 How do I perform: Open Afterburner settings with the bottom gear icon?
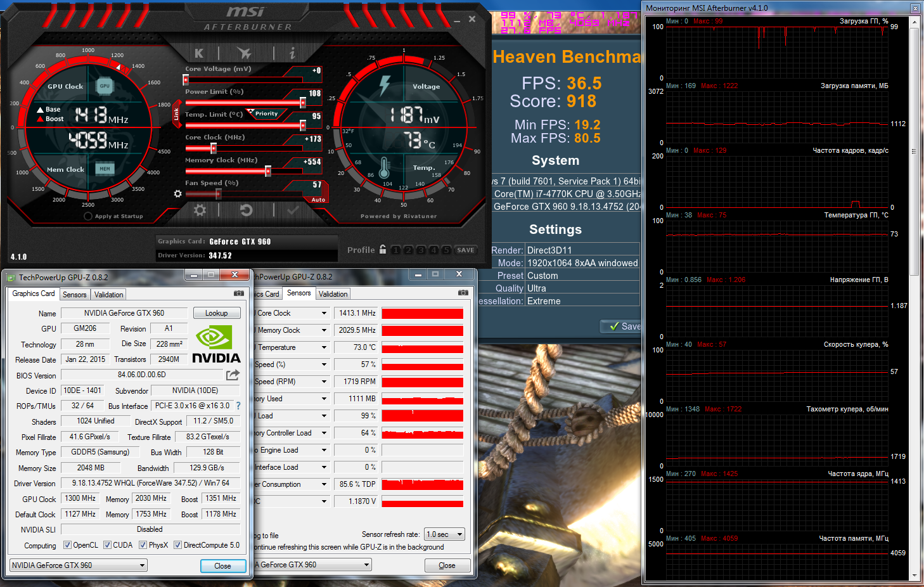tap(200, 210)
